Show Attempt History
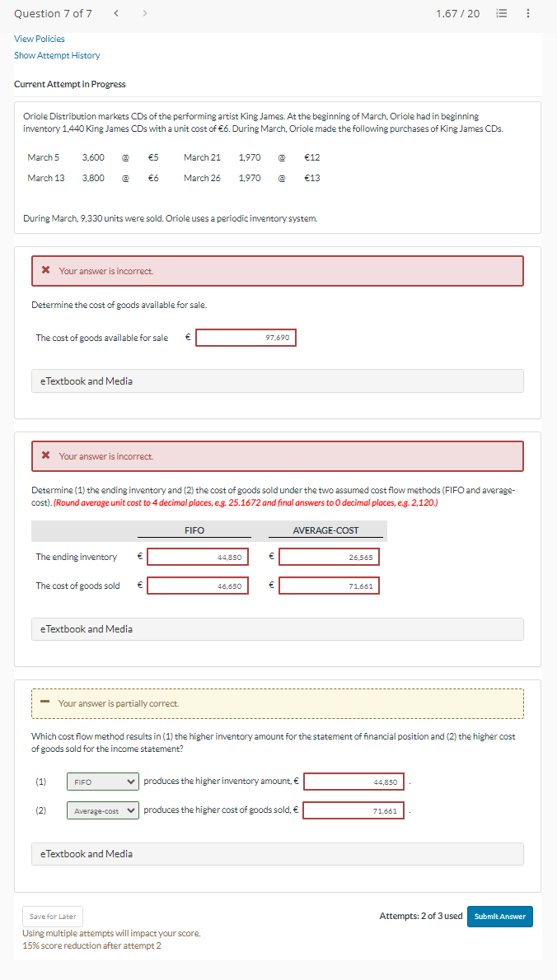 57,55
